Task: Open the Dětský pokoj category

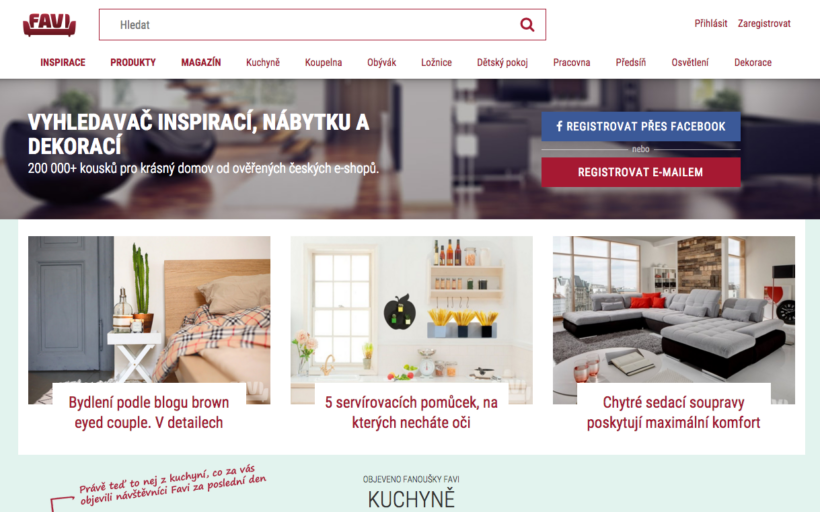Action: click(502, 63)
